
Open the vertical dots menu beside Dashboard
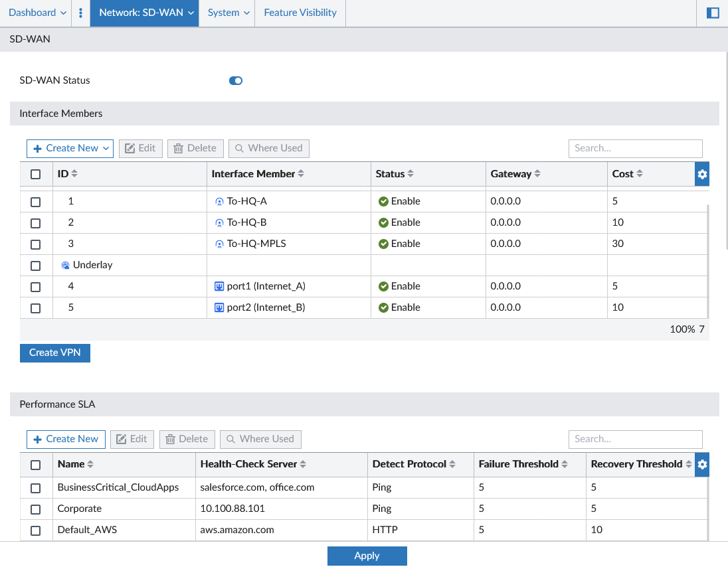[80, 13]
